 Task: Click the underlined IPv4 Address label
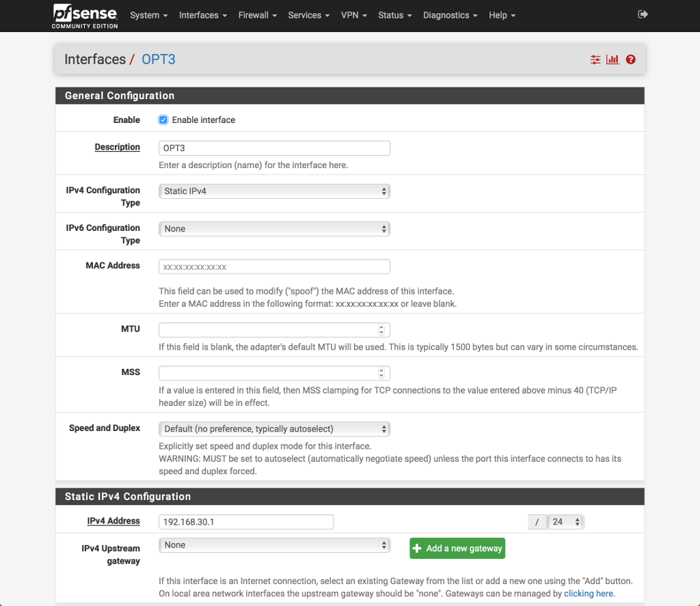pos(113,521)
